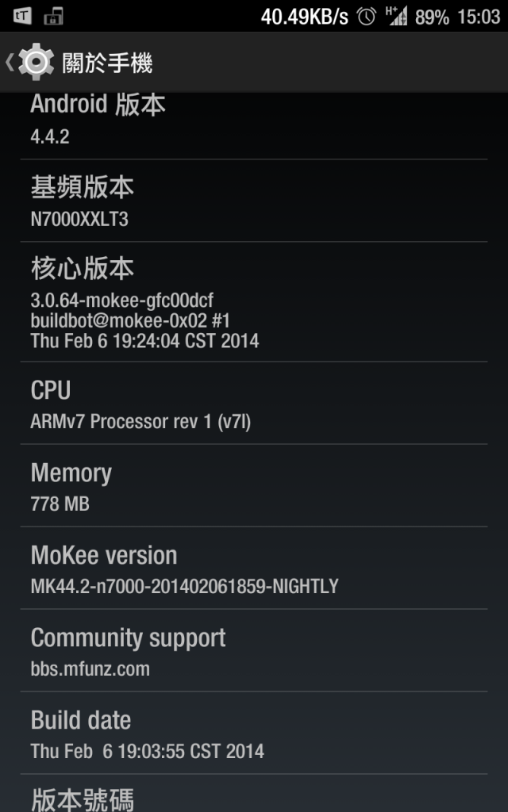508x812 pixels.
Task: Select the Android 版本 4.4.2 entry
Action: tap(254, 126)
